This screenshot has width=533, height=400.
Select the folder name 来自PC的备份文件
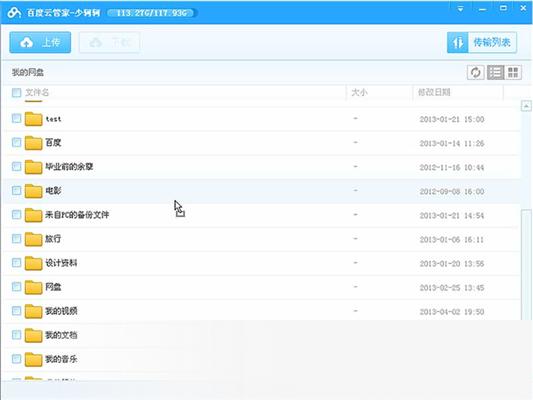click(77, 215)
